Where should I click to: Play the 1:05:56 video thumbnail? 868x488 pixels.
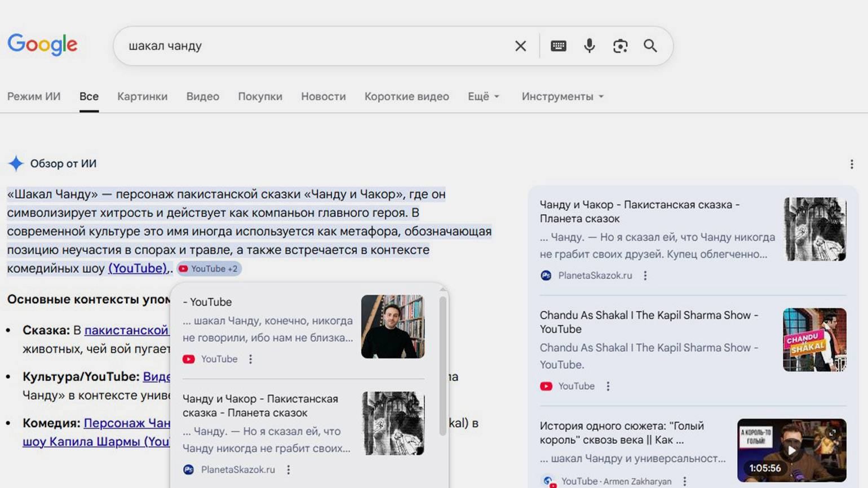(791, 450)
